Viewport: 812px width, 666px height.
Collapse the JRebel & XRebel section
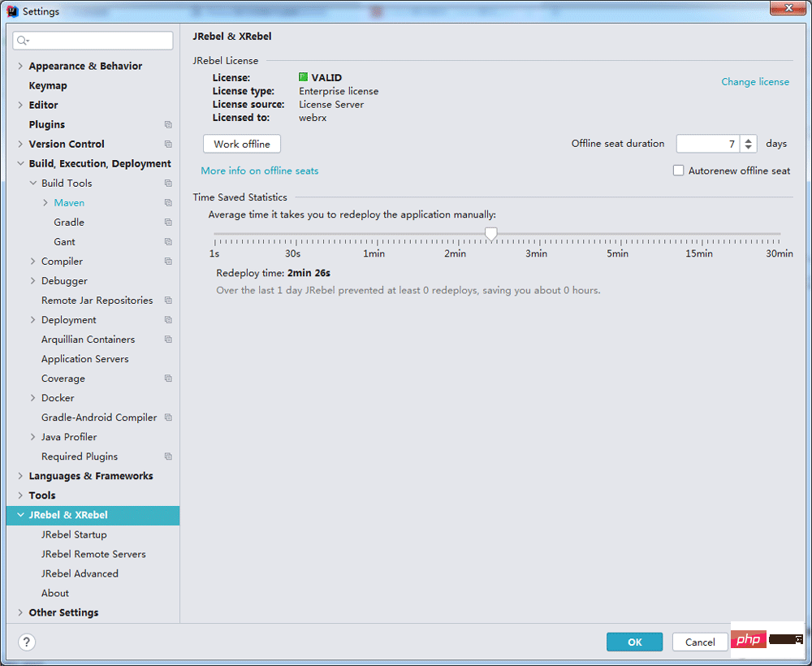(x=20, y=515)
